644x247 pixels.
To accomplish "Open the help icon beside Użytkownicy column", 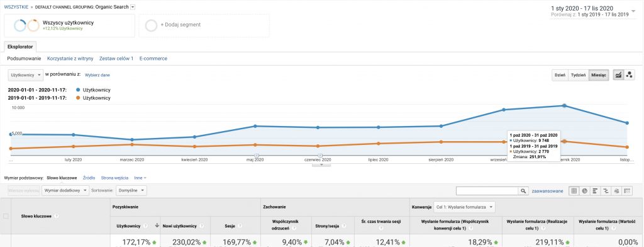I will [x=146, y=226].
